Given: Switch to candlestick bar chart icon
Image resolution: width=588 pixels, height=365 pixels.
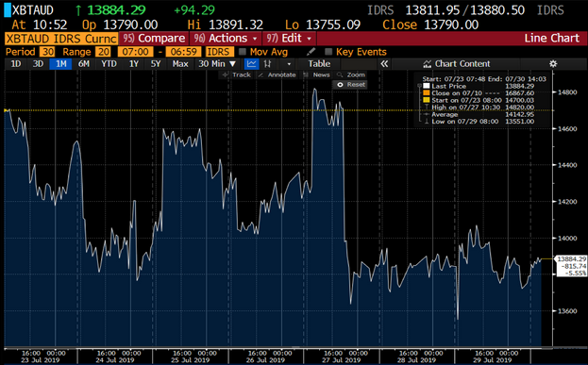Looking at the screenshot, I should pyautogui.click(x=267, y=64).
